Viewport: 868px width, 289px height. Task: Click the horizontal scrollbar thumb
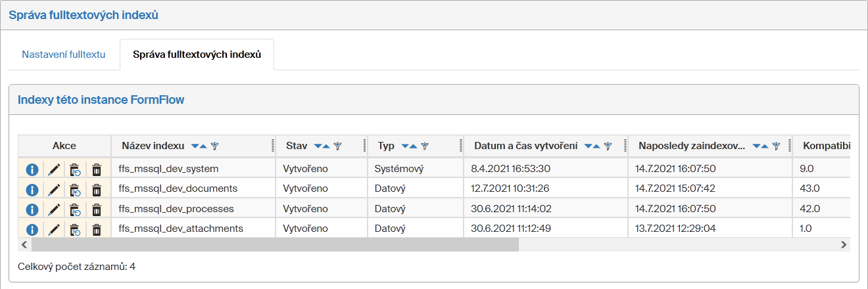click(x=275, y=244)
